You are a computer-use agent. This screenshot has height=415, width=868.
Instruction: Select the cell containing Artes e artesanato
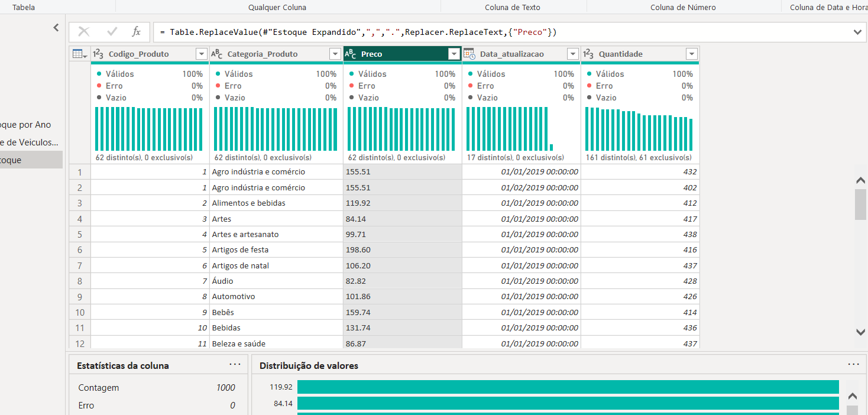pos(245,235)
